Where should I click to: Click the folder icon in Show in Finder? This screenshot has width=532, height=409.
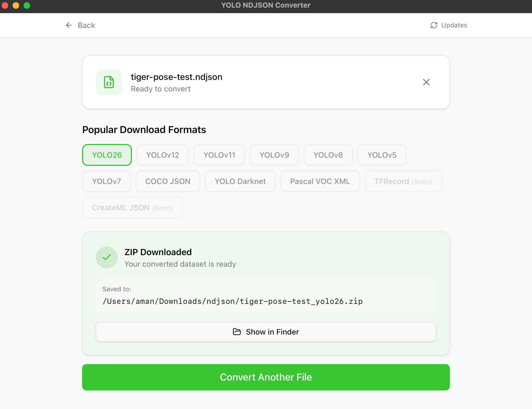236,332
